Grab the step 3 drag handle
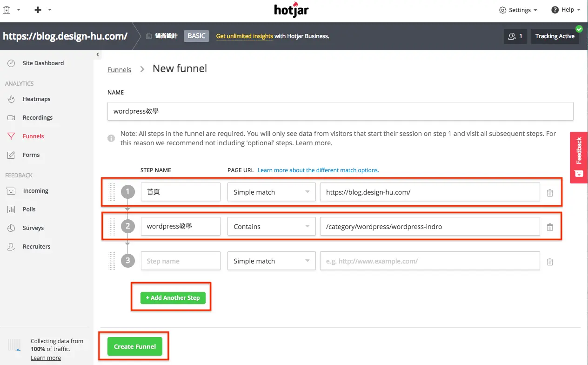Viewport: 588px width, 365px height. point(112,261)
